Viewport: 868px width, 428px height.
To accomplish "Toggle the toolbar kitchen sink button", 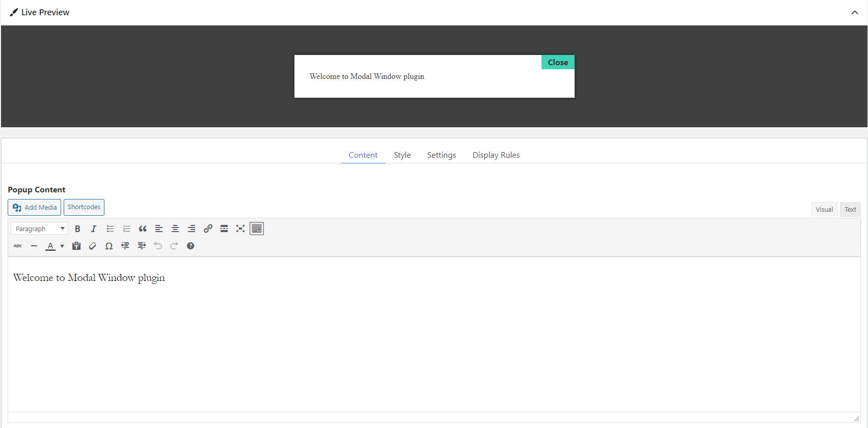I will click(x=257, y=229).
